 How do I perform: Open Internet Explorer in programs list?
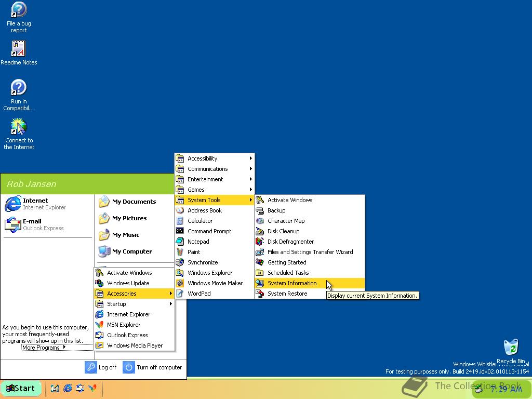(x=135, y=314)
